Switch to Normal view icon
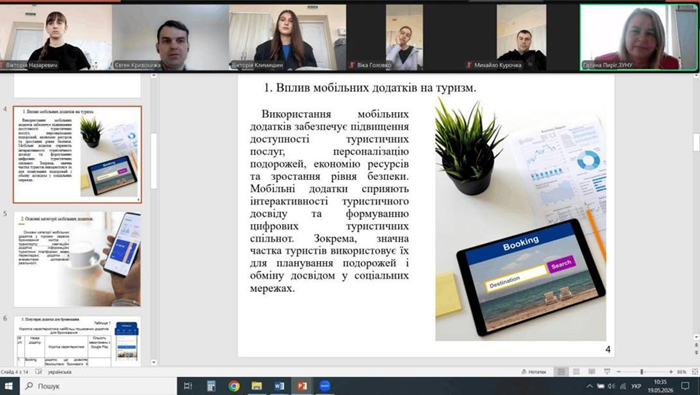Image resolution: width=700 pixels, height=395 pixels. click(x=561, y=372)
